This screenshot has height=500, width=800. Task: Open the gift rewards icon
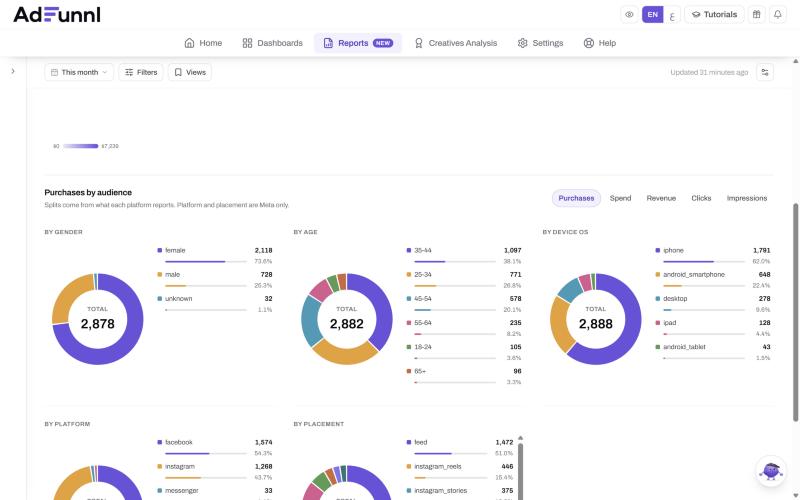tap(757, 14)
